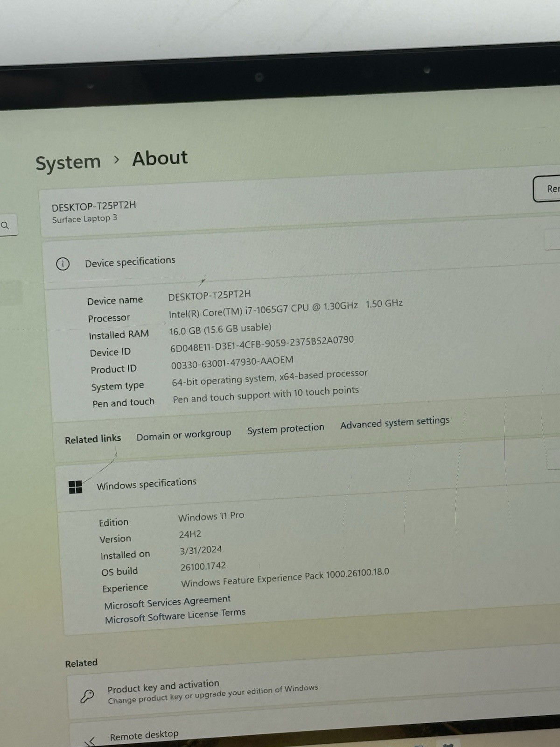Click the Product ID label
This screenshot has width=560, height=747.
[x=113, y=369]
